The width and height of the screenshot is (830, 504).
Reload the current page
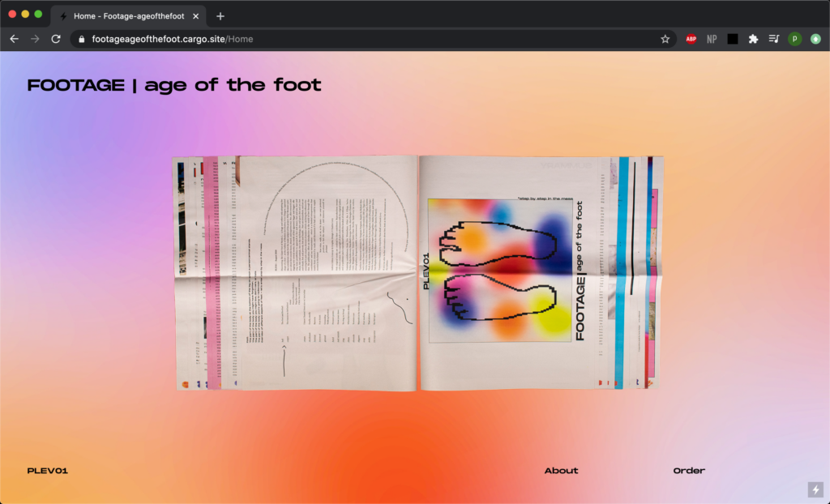click(x=56, y=39)
